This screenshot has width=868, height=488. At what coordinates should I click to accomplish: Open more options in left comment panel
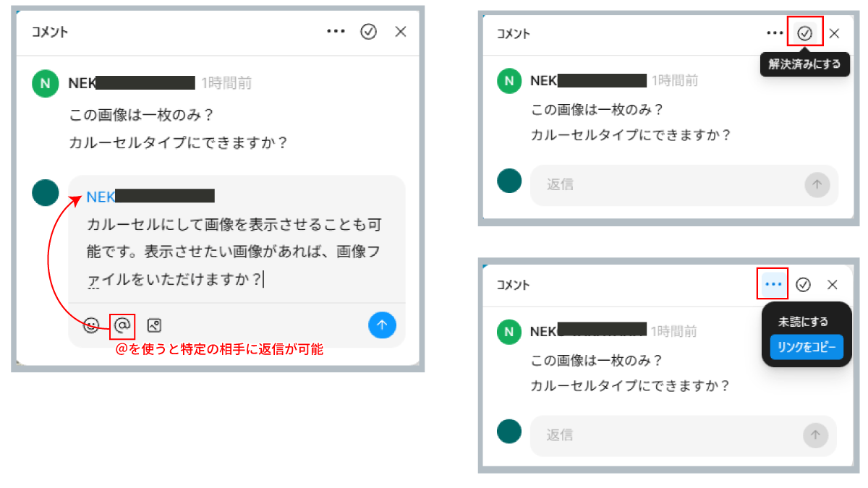(x=336, y=32)
